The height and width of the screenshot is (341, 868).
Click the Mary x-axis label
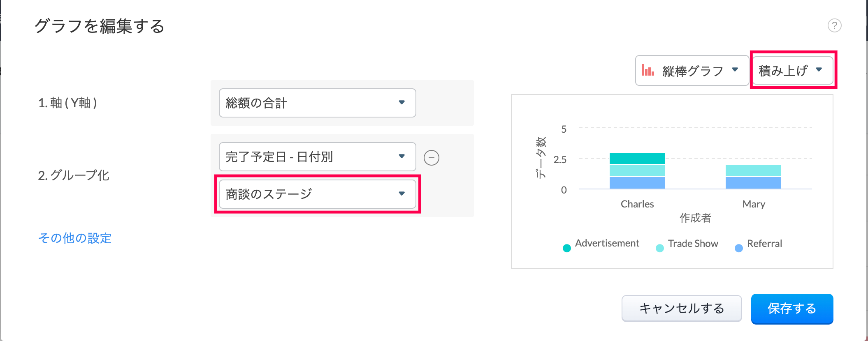[754, 204]
